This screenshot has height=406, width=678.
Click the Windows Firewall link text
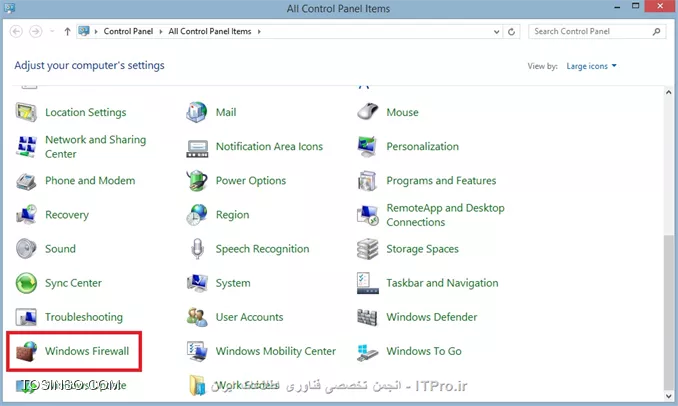(87, 351)
